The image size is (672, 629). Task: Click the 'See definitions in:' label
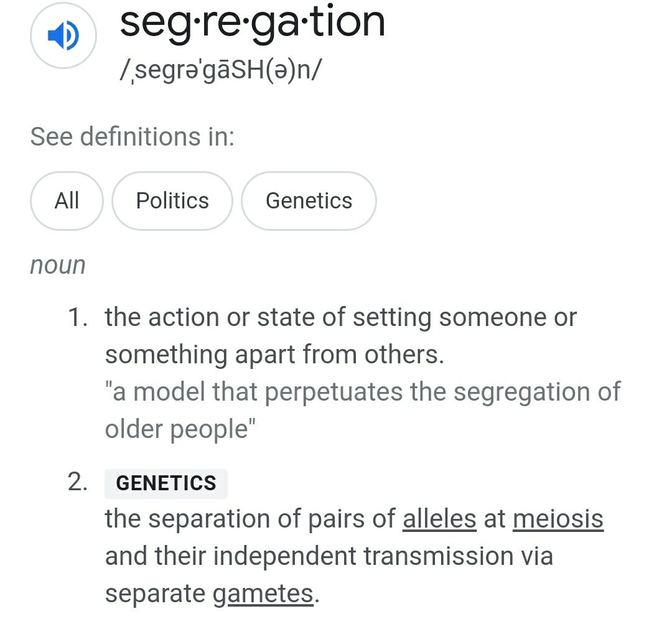pyautogui.click(x=133, y=137)
